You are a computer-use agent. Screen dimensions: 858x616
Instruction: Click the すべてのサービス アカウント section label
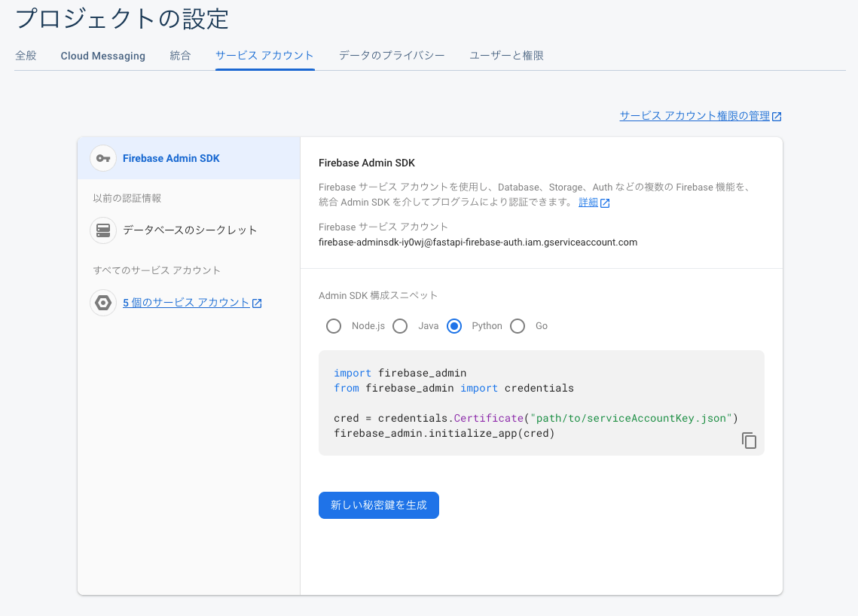pos(157,270)
